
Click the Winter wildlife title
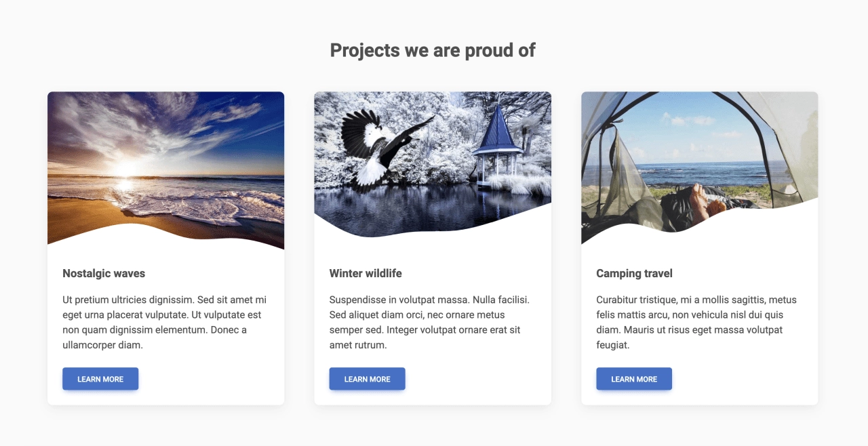366,273
